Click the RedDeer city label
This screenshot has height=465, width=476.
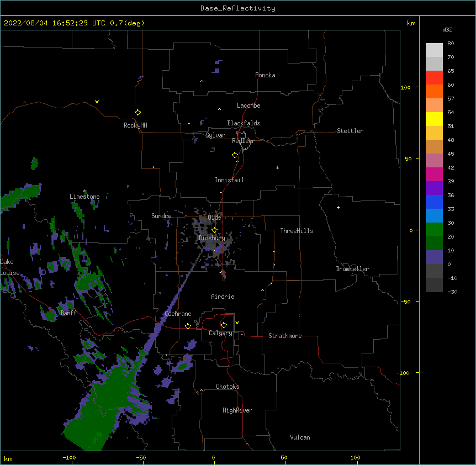243,141
